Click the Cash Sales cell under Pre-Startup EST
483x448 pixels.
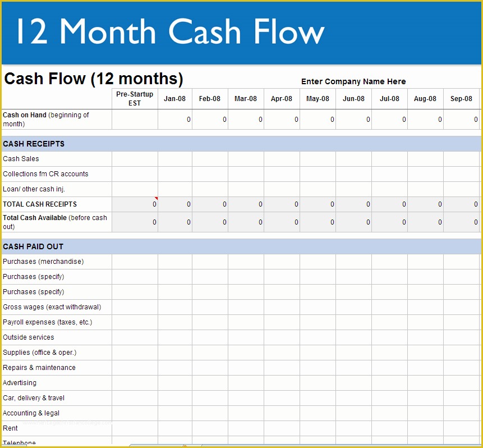pyautogui.click(x=135, y=159)
